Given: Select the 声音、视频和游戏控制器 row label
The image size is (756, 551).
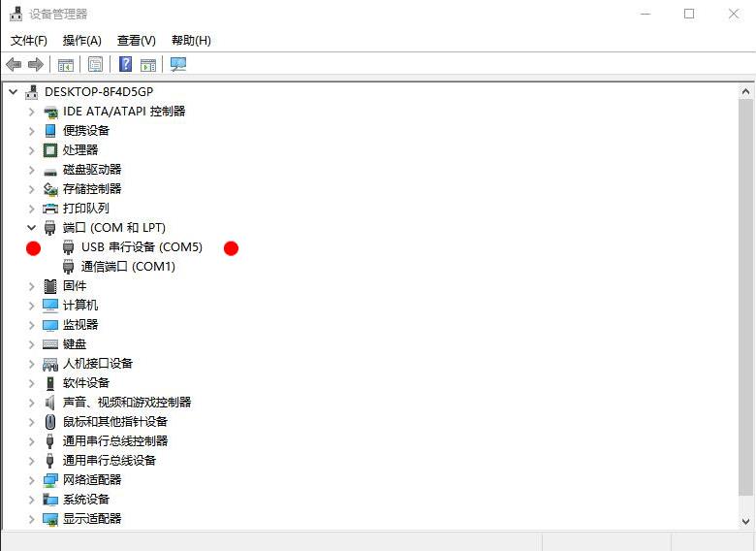Looking at the screenshot, I should click(127, 402).
